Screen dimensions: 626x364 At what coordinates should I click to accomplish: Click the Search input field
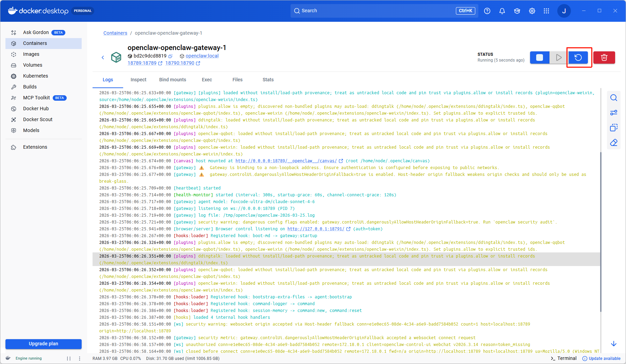click(384, 11)
